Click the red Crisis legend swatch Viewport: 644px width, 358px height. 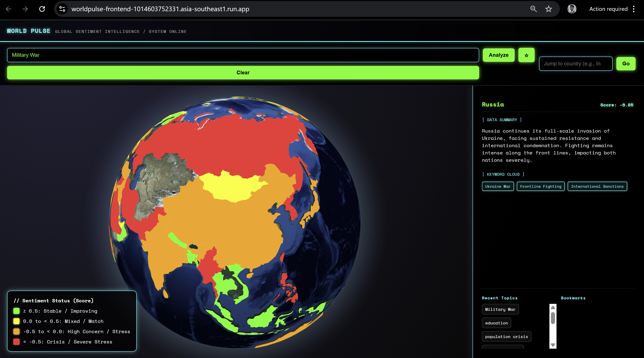[16, 342]
